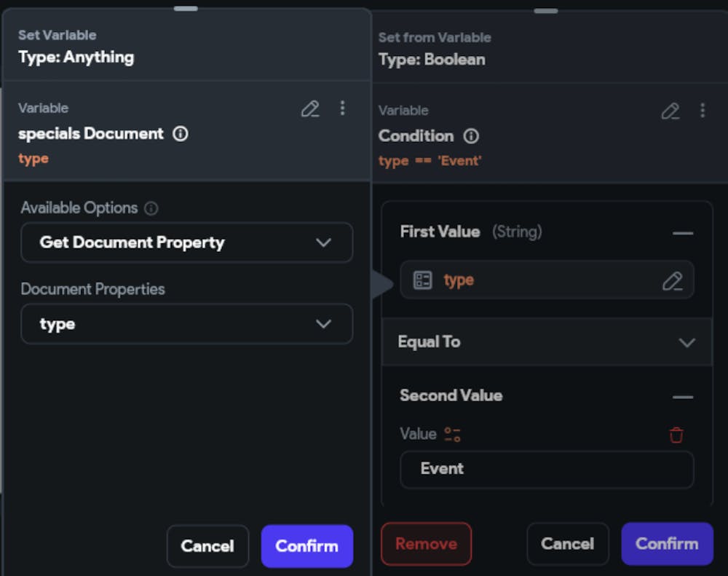
Task: Click edit pencil for Condition variable
Action: pyautogui.click(x=670, y=111)
